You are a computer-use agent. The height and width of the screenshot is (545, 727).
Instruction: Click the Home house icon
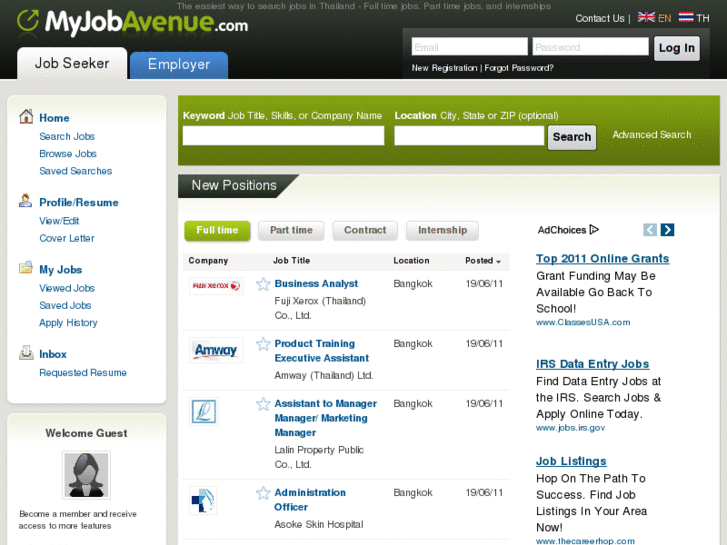pyautogui.click(x=26, y=117)
